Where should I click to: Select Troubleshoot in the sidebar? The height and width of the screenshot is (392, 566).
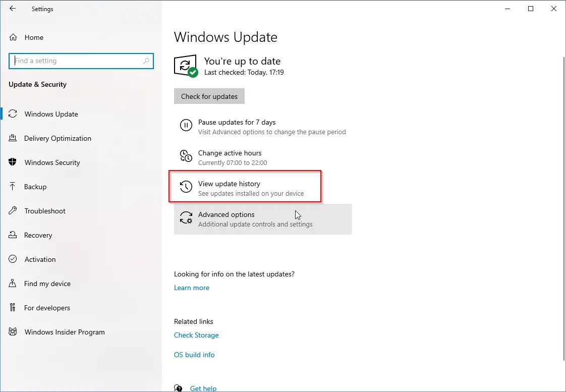81,211
